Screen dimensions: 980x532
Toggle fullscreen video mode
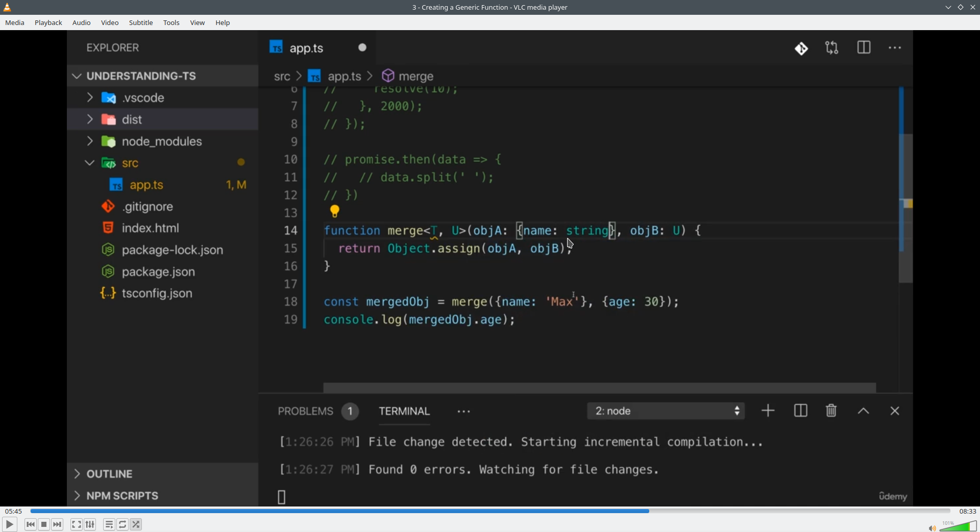77,524
